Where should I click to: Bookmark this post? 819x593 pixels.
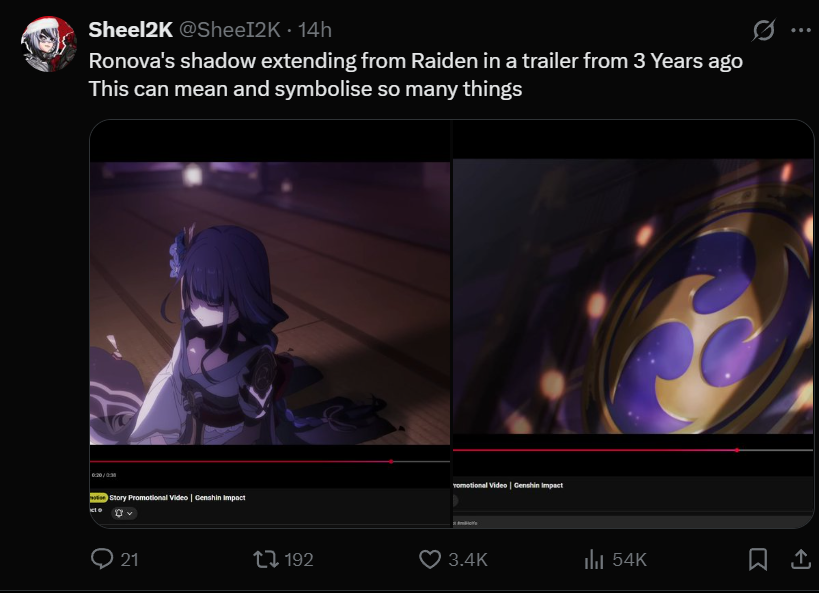[x=758, y=560]
